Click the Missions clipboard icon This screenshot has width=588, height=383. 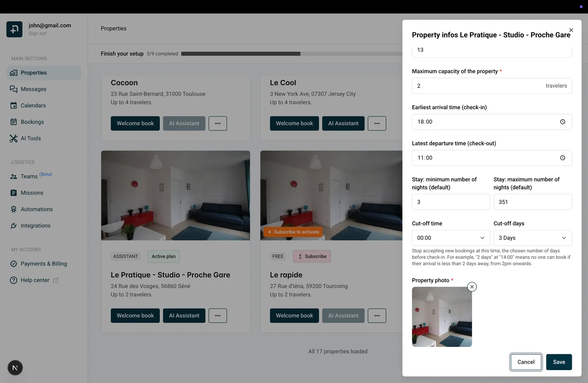[x=14, y=193]
